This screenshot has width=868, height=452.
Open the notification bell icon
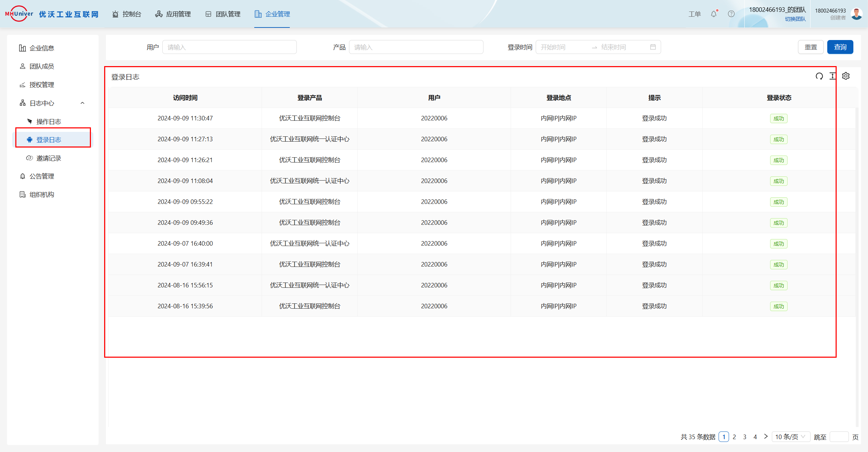pyautogui.click(x=714, y=14)
